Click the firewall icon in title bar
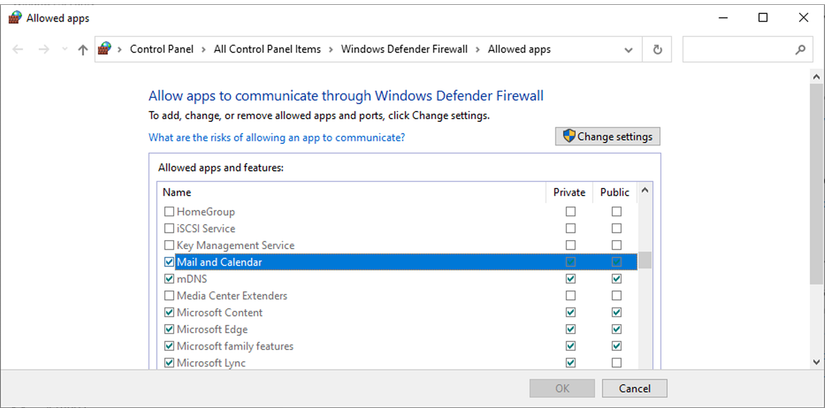825x413 pixels. click(13, 18)
